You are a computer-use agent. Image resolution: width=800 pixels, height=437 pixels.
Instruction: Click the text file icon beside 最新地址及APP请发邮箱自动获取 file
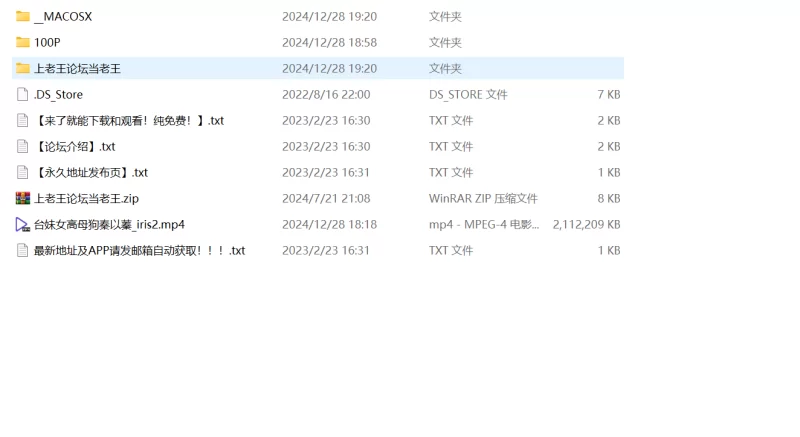point(22,250)
